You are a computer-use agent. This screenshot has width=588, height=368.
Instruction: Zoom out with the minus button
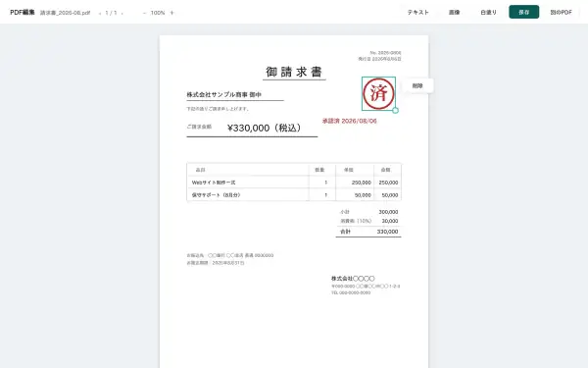pyautogui.click(x=144, y=13)
